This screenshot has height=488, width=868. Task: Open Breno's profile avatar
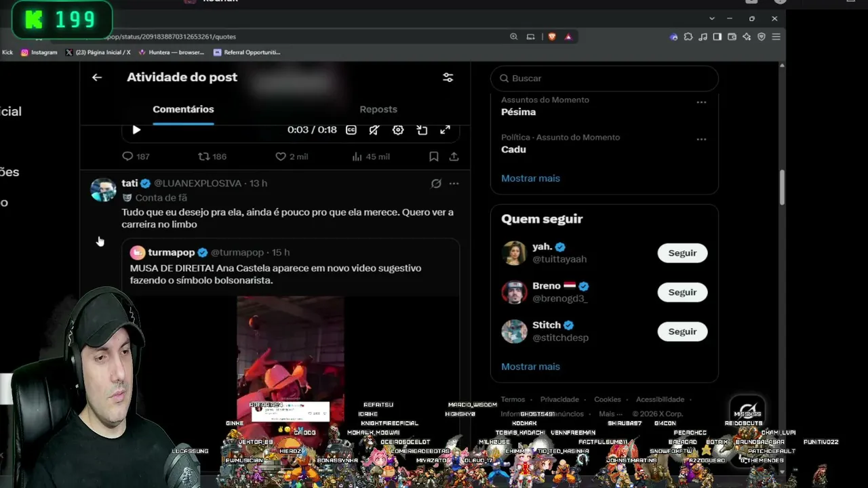pyautogui.click(x=514, y=292)
